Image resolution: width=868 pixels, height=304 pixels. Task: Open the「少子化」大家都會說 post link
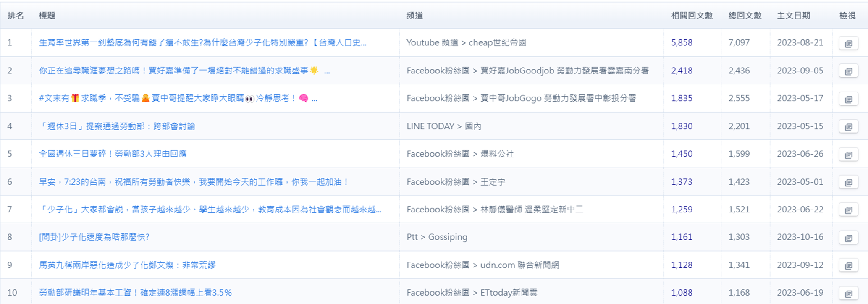pyautogui.click(x=210, y=209)
